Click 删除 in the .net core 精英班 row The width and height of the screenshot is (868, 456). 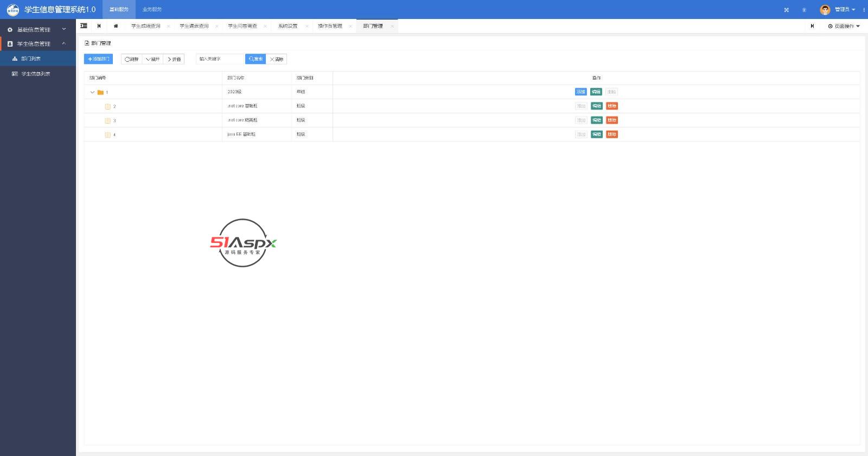click(x=612, y=120)
